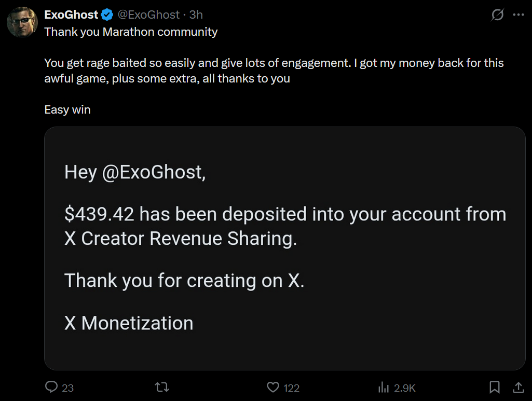Share the post via upload icon

click(x=519, y=387)
